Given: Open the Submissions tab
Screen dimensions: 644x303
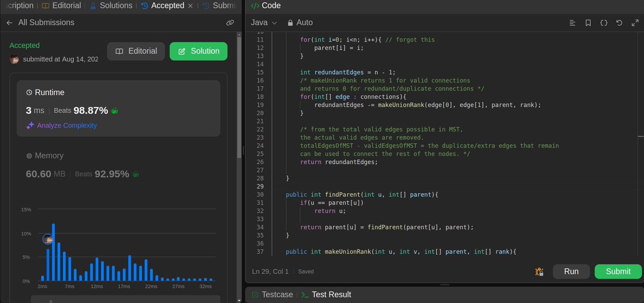Looking at the screenshot, I should (x=218, y=5).
